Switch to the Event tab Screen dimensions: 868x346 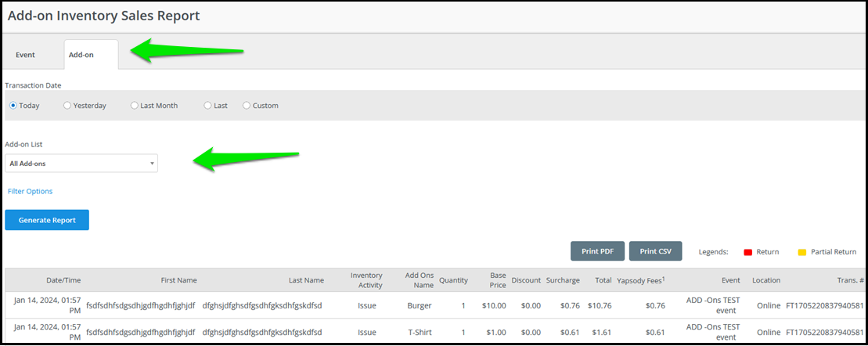point(26,55)
